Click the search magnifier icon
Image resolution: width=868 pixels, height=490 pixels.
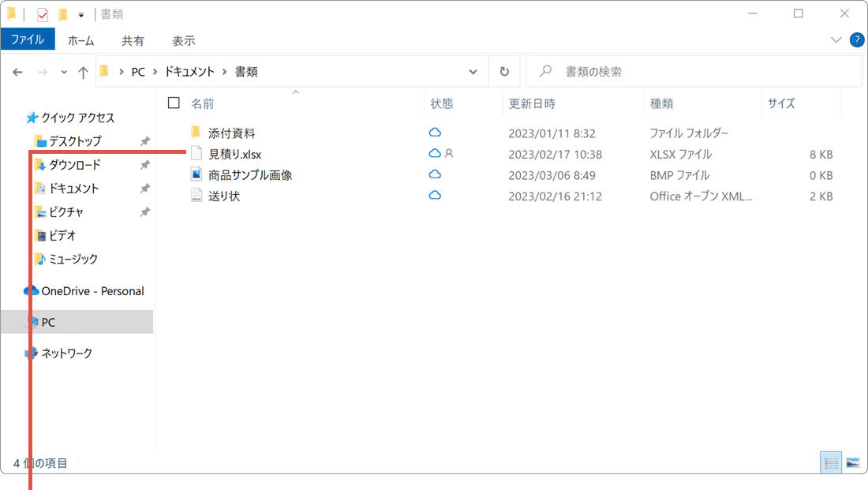[x=546, y=71]
